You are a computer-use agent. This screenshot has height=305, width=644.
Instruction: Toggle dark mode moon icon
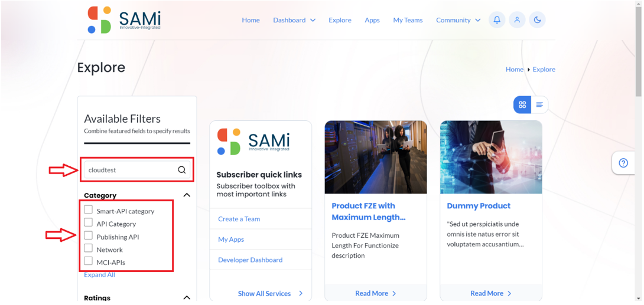(x=537, y=19)
